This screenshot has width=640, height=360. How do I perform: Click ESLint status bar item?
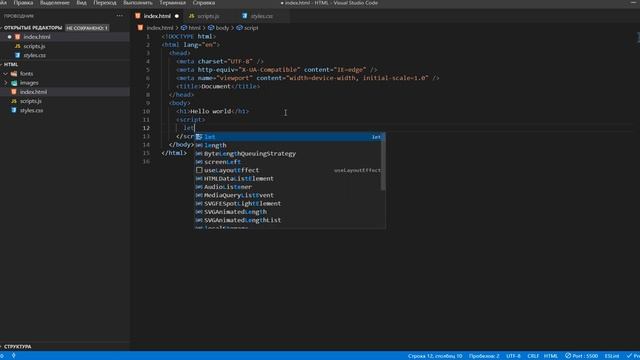(x=611, y=356)
